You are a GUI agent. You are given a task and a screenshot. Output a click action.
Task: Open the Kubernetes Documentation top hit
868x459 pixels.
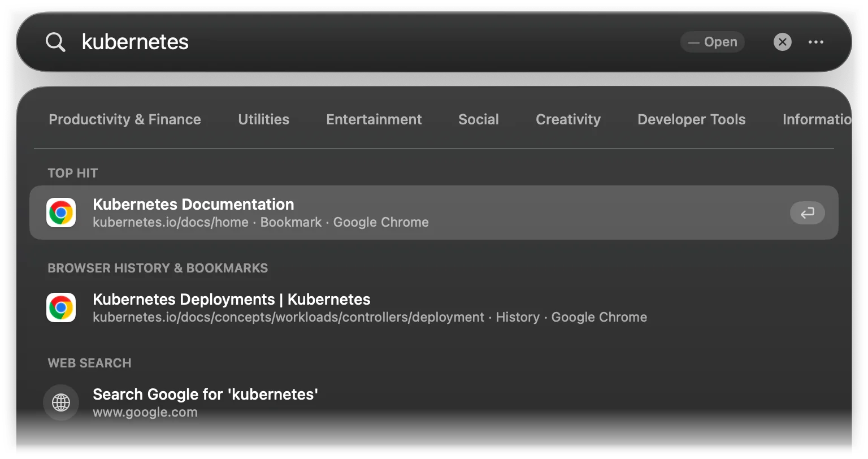434,213
